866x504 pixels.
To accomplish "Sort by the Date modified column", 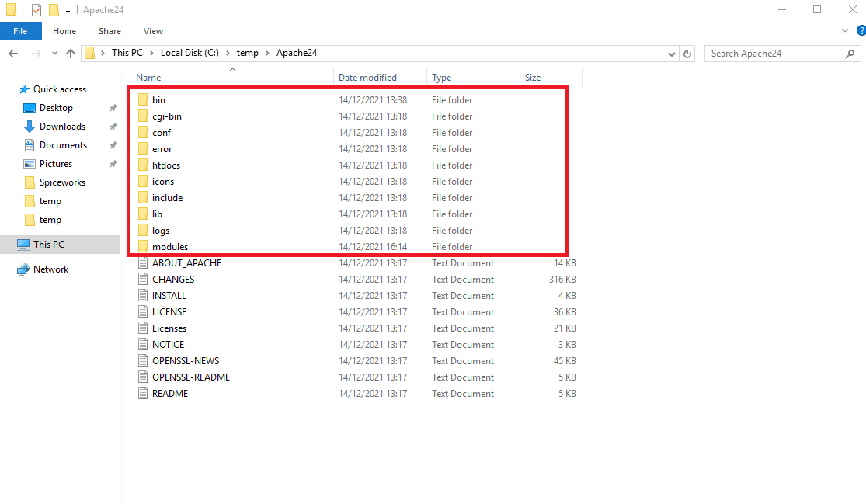I will pos(380,78).
